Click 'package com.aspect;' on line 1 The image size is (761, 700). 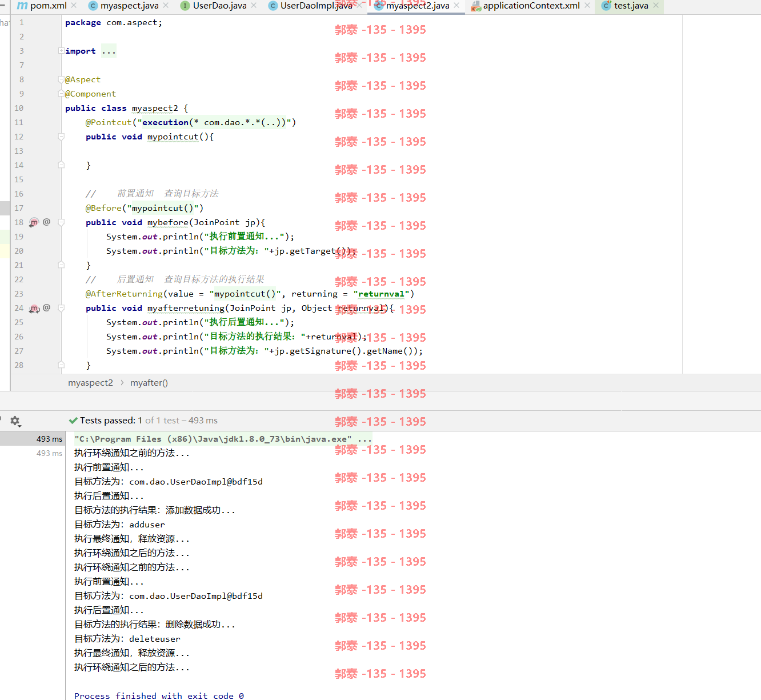pyautogui.click(x=114, y=22)
